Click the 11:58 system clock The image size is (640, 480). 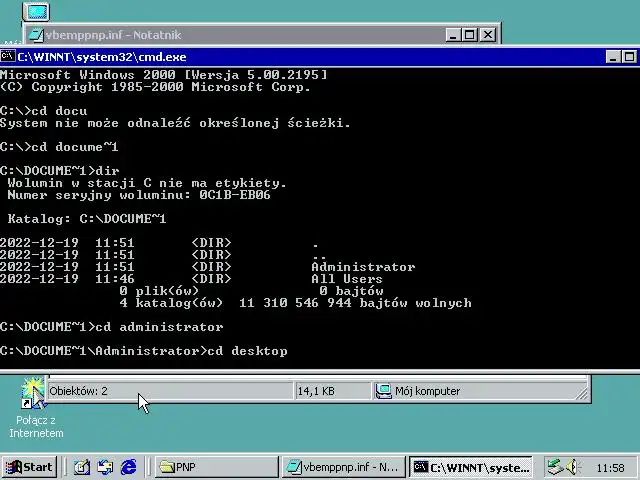pos(610,468)
